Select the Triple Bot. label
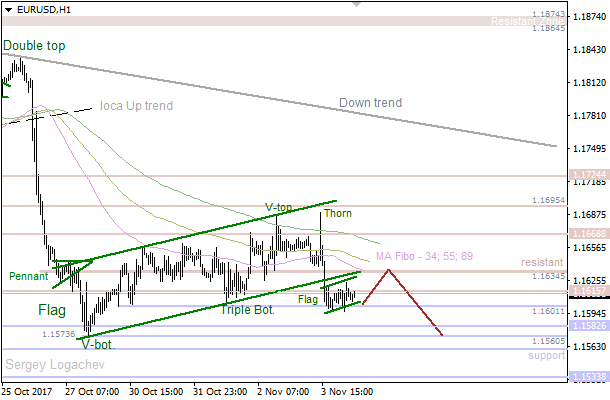This screenshot has height=400, width=610. (249, 310)
